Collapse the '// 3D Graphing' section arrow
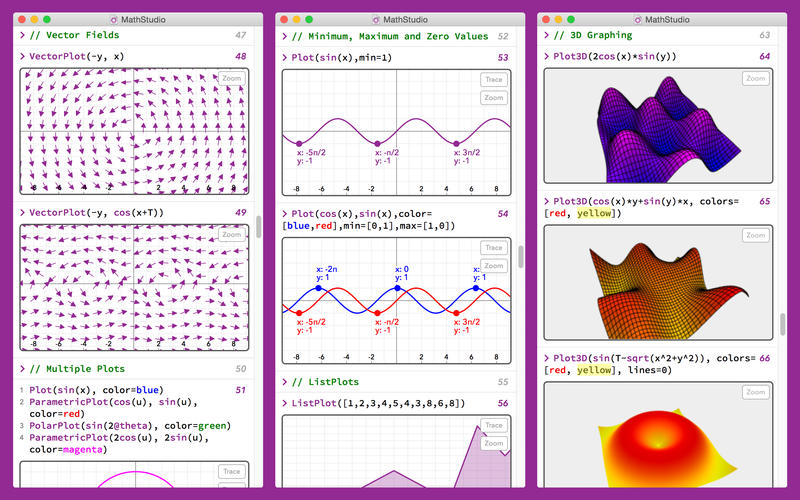Screen dimensions: 800x500 546,36
